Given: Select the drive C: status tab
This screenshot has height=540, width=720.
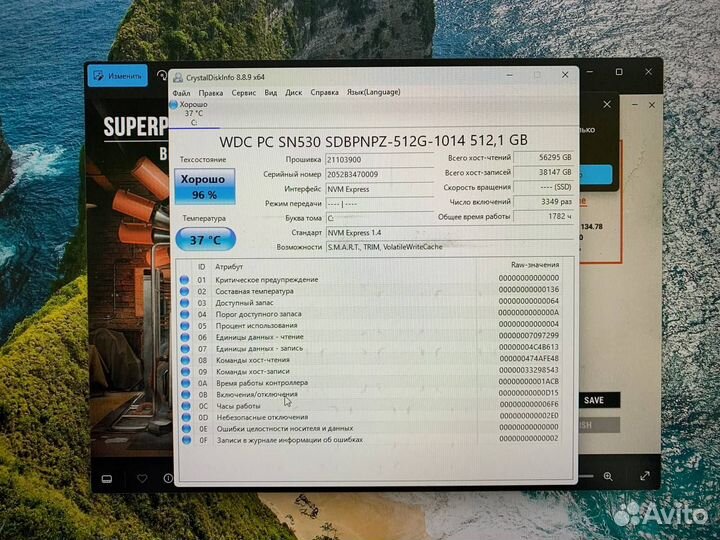Looking at the screenshot, I should pos(193,114).
